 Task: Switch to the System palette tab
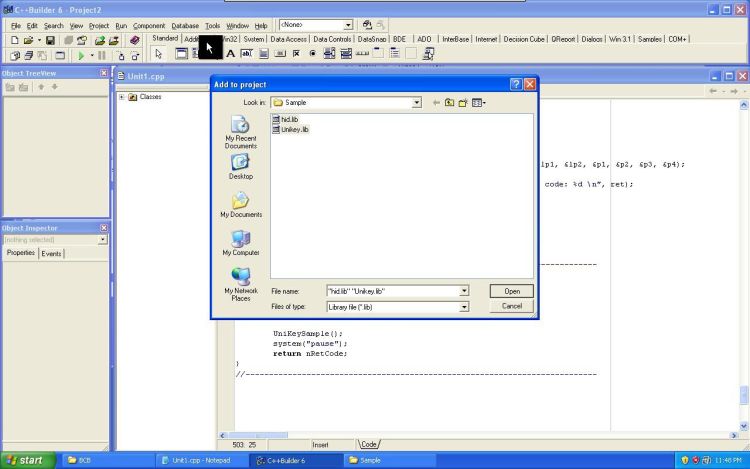(254, 39)
